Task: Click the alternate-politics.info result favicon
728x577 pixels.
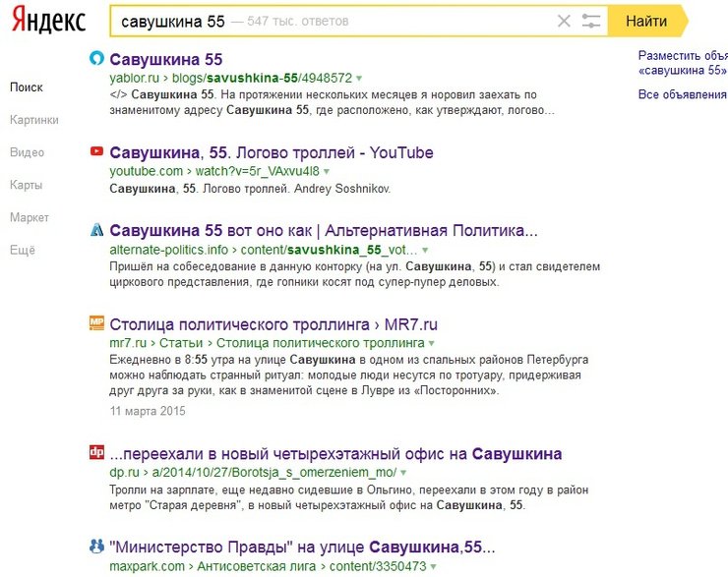Action: click(96, 230)
